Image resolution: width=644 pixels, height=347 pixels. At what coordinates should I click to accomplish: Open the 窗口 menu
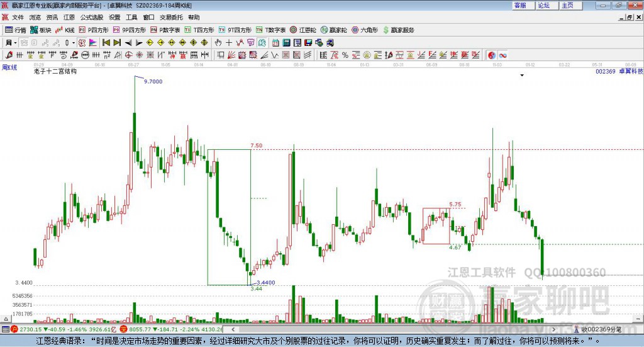click(148, 17)
